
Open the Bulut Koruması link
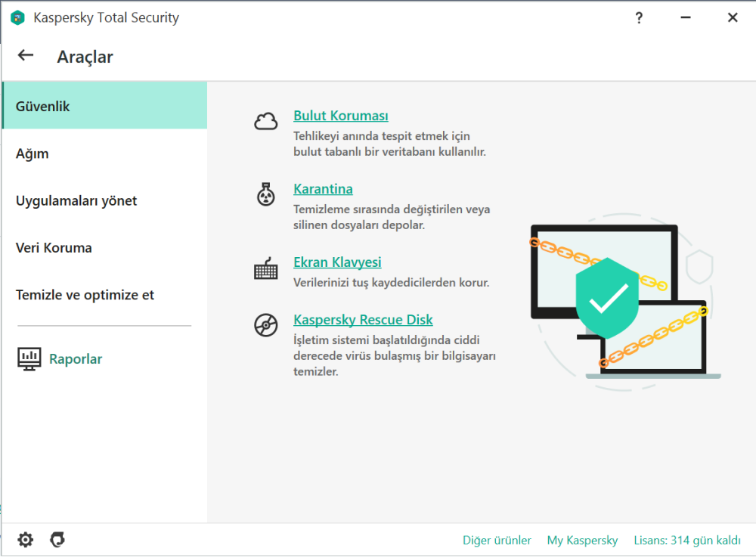[x=341, y=116]
